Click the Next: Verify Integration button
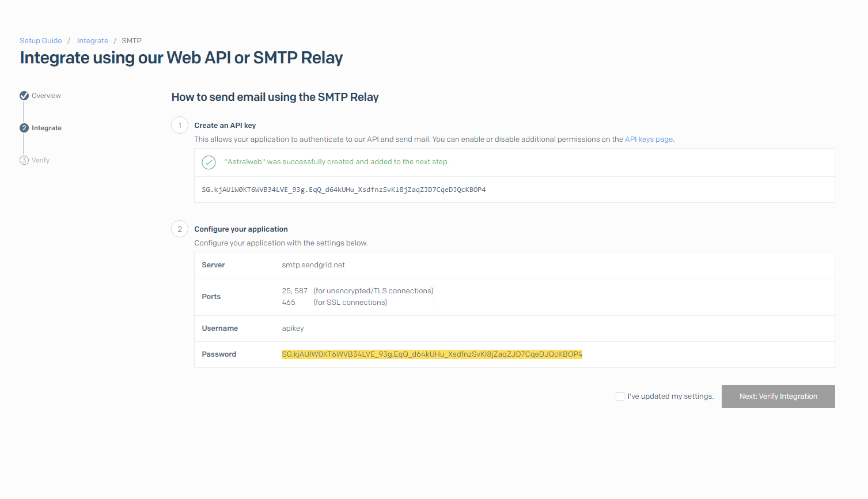This screenshot has width=868, height=499. pos(778,396)
